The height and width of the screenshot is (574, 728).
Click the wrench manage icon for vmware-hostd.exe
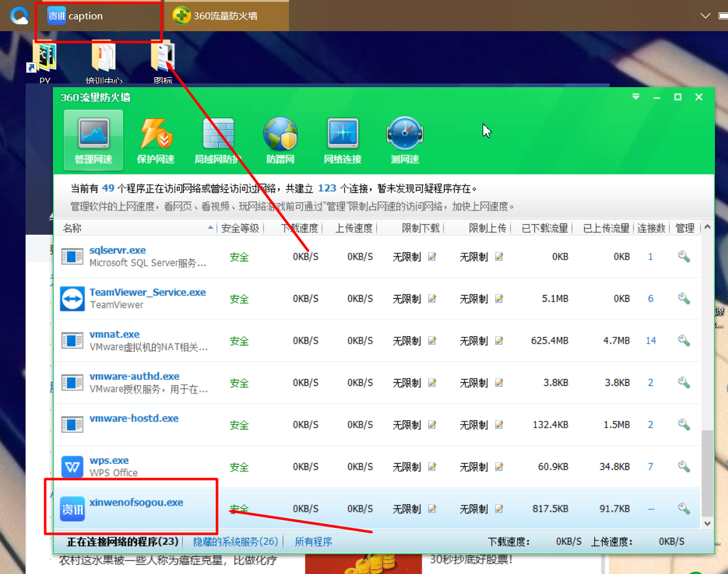point(683,425)
